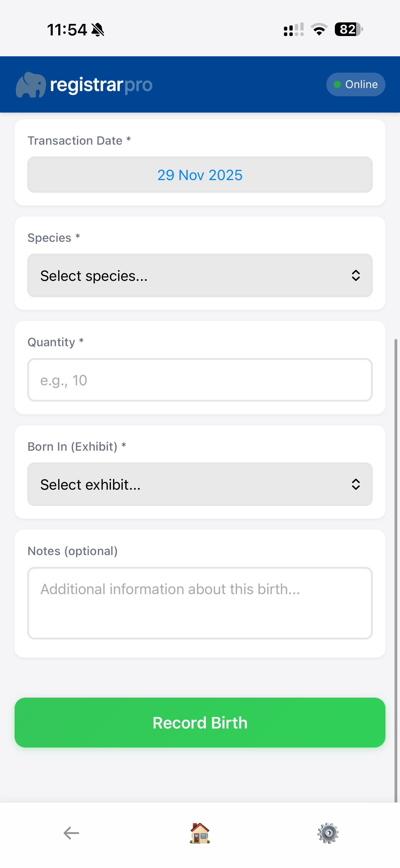Viewport: 400px width, 868px height.
Task: Go to home via house icon
Action: point(200,833)
